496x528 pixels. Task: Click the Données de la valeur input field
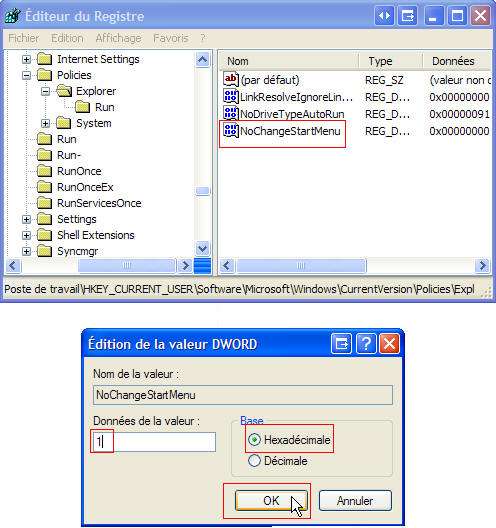point(154,442)
